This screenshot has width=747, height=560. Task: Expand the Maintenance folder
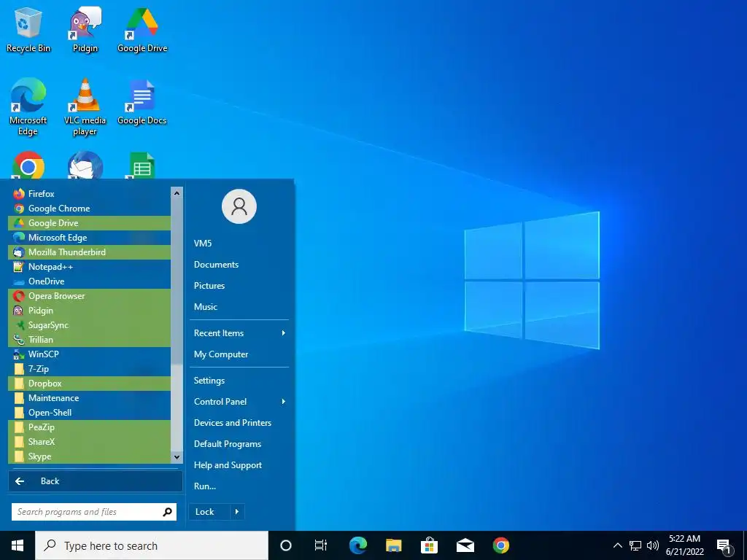[89, 398]
